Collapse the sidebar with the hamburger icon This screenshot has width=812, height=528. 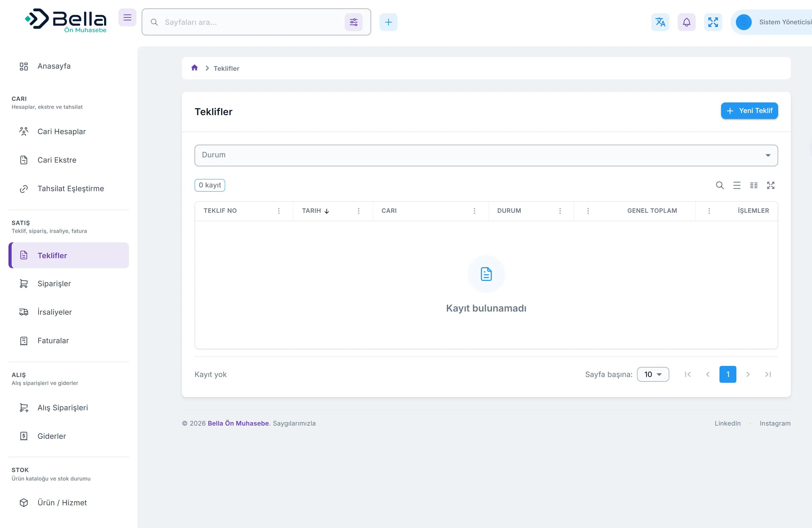tap(127, 17)
